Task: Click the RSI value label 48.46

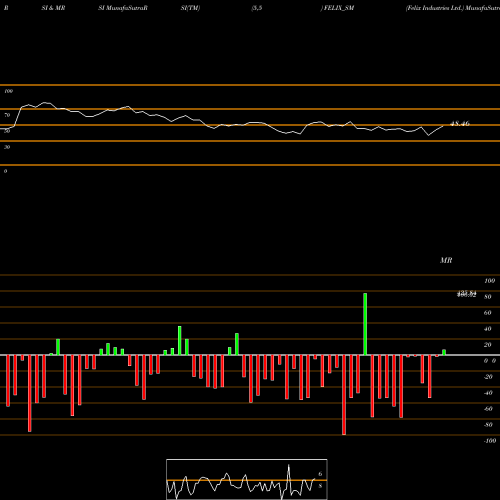Action: pyautogui.click(x=460, y=124)
